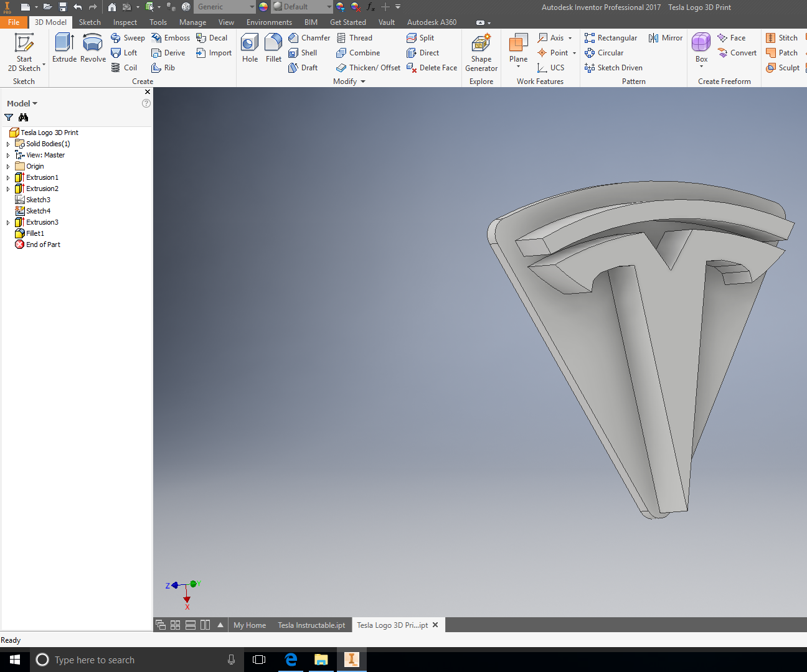Select Fillet1 in the model browser
Image resolution: width=807 pixels, height=672 pixels.
pyautogui.click(x=29, y=233)
